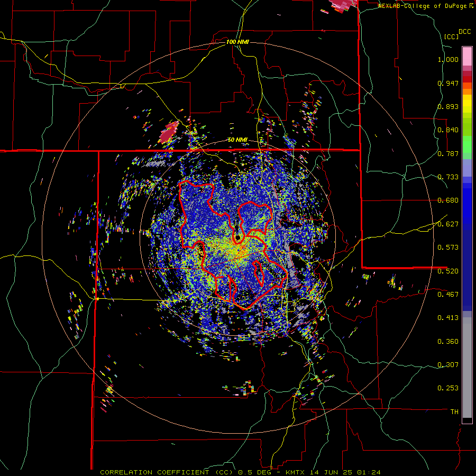
Task: Select the 0.893 scale value
Action: click(x=448, y=106)
